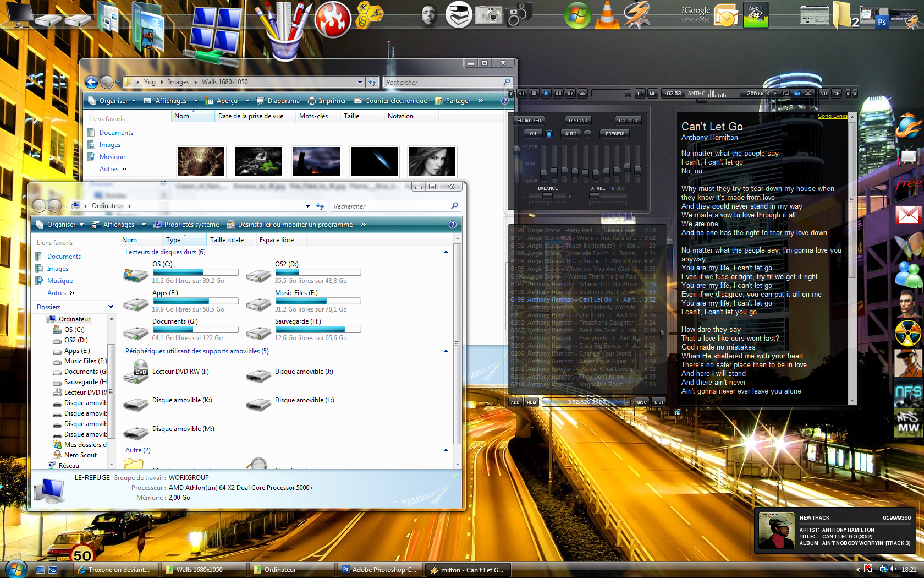Toggle equalizer AUTO indicator light
The height and width of the screenshot is (578, 924).
click(x=587, y=134)
